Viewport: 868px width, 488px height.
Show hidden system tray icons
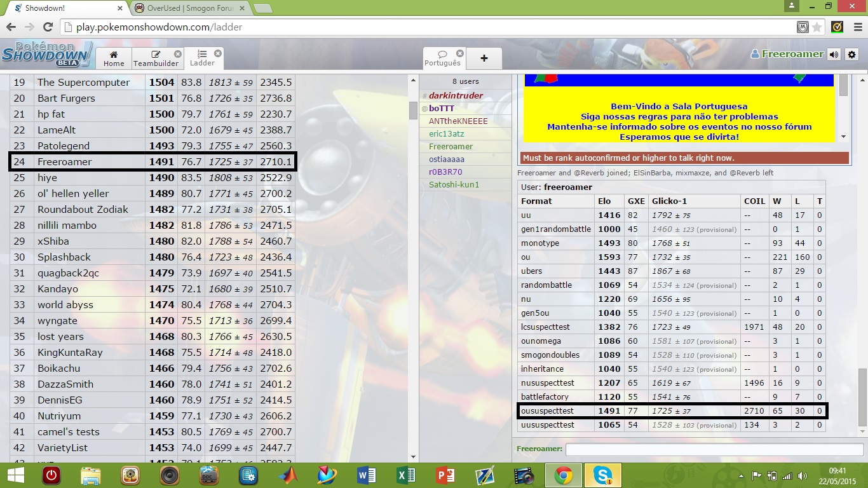click(x=742, y=475)
